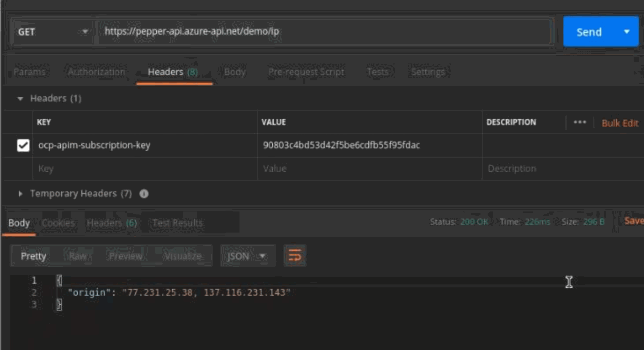Select the Pretty view mode
This screenshot has width=644, height=350.
[x=34, y=256]
